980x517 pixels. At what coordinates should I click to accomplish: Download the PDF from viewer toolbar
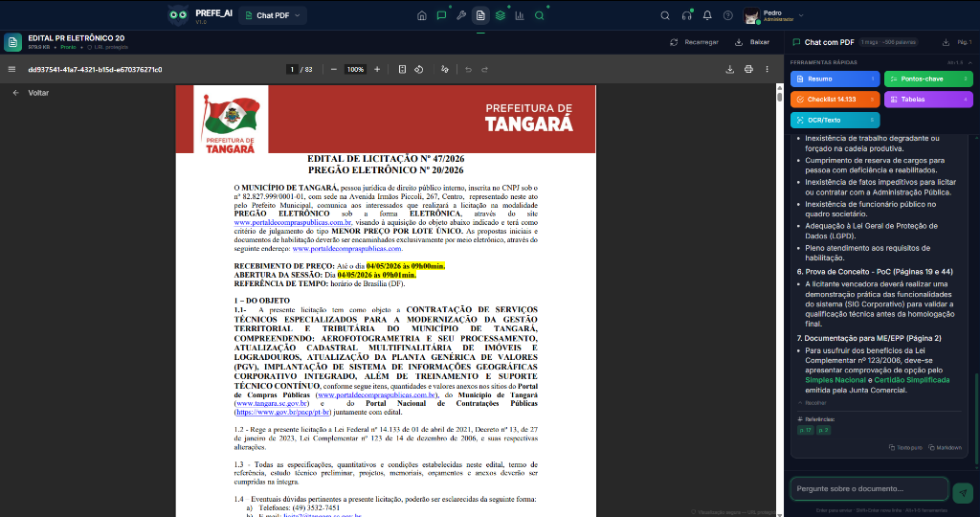pos(729,69)
